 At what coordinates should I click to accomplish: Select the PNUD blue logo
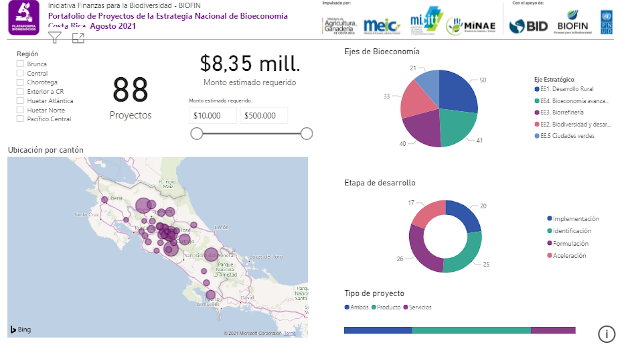click(x=607, y=22)
